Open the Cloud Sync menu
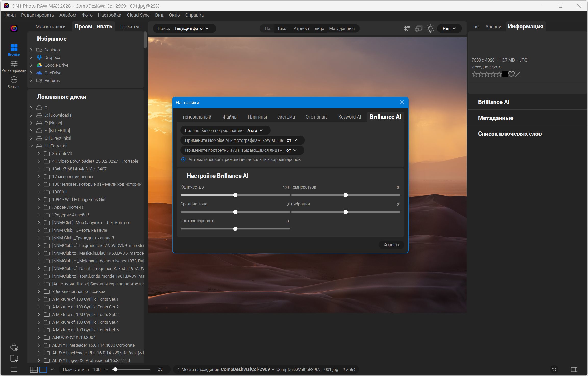This screenshot has width=588, height=376. coord(138,15)
